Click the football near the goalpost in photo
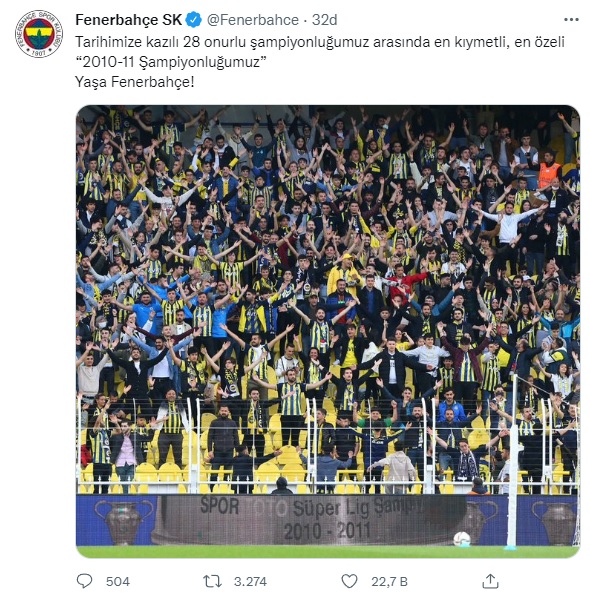 pos(462,539)
